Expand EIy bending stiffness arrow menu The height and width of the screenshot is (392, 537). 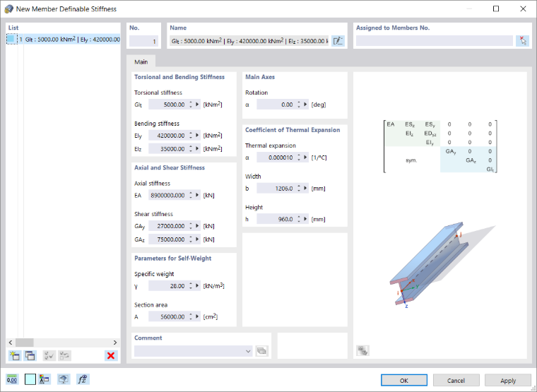197,136
